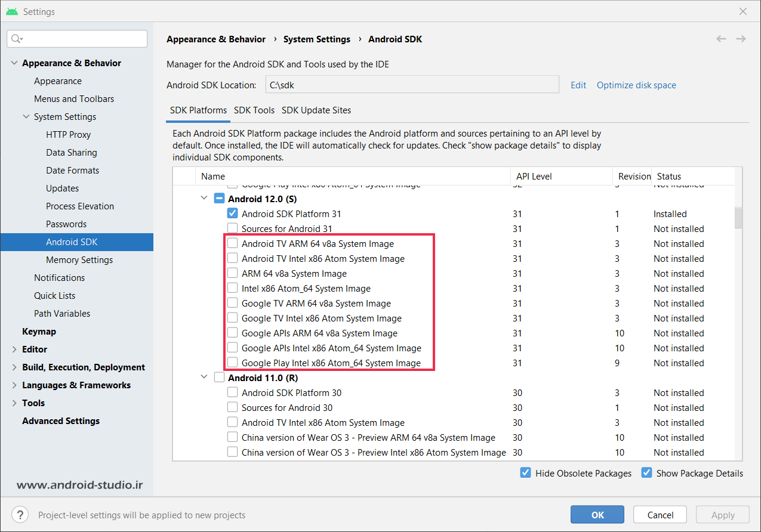Expand Languages & Frameworks section
This screenshot has height=532, width=761.
coord(14,385)
